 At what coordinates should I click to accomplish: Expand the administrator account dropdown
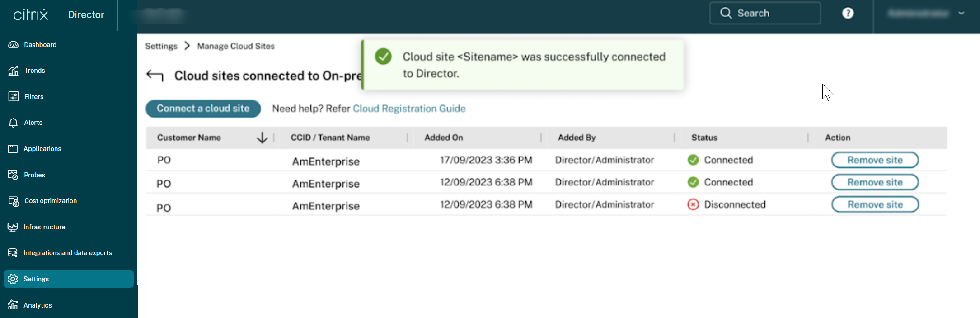[x=961, y=13]
